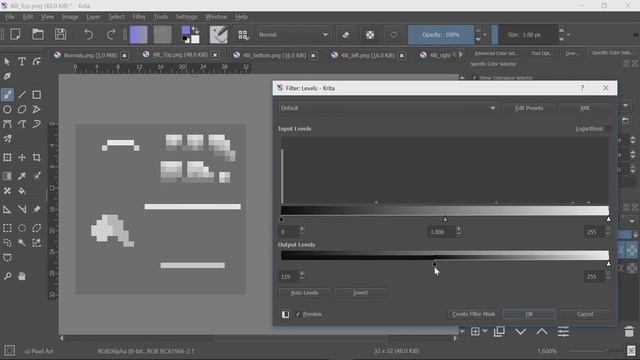Toggle the Preview checkbox
Screen dimensions: 640x360
click(x=298, y=314)
